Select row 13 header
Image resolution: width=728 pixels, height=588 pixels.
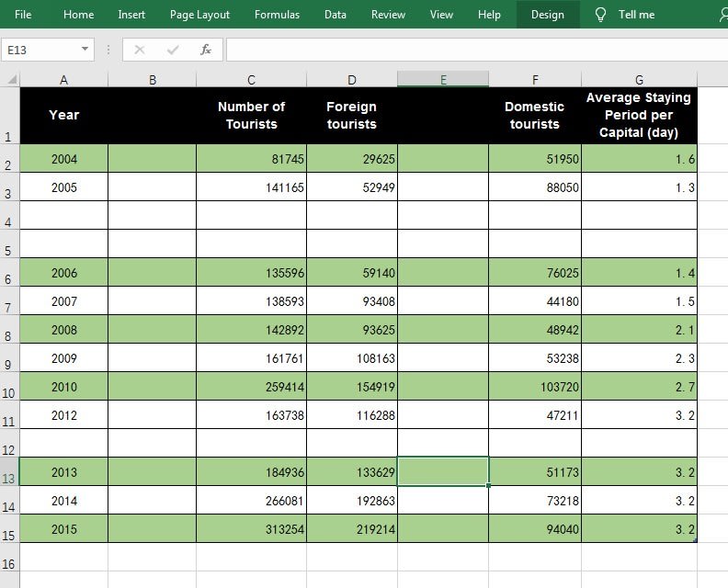pyautogui.click(x=9, y=471)
